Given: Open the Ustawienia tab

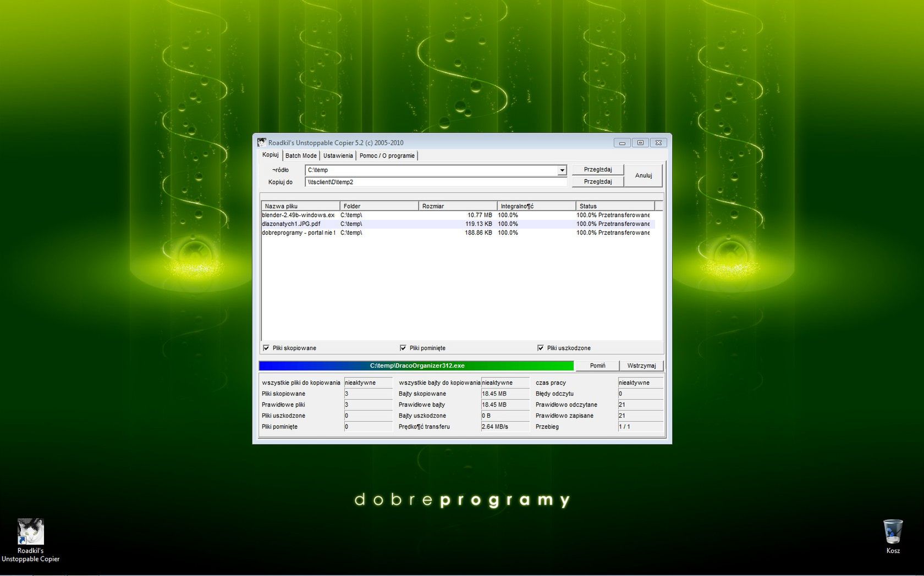Looking at the screenshot, I should (x=338, y=156).
